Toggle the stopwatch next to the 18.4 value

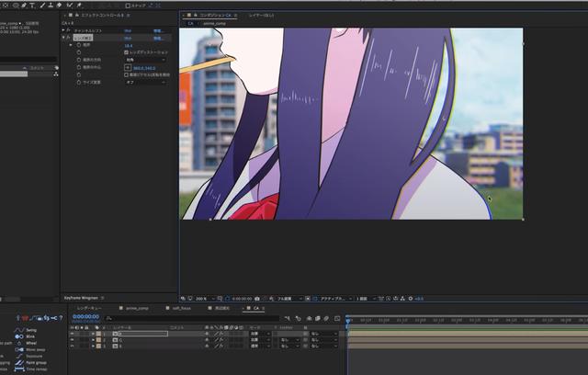79,45
